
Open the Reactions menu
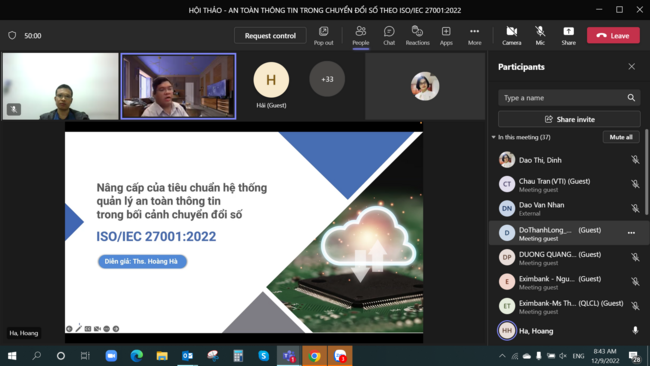(417, 36)
